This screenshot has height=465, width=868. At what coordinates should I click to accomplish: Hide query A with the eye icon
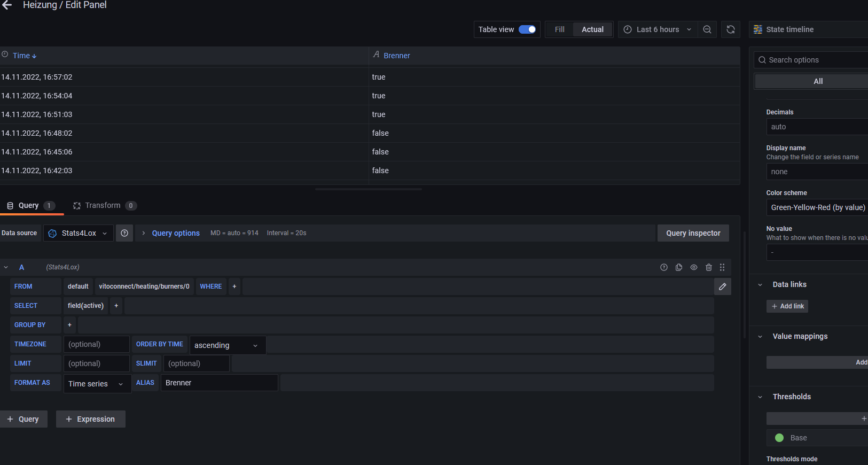pyautogui.click(x=694, y=267)
